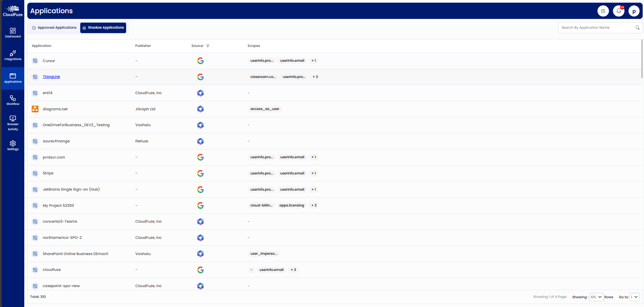644x307 pixels.
Task: Open the notifications bell
Action: coord(618,10)
